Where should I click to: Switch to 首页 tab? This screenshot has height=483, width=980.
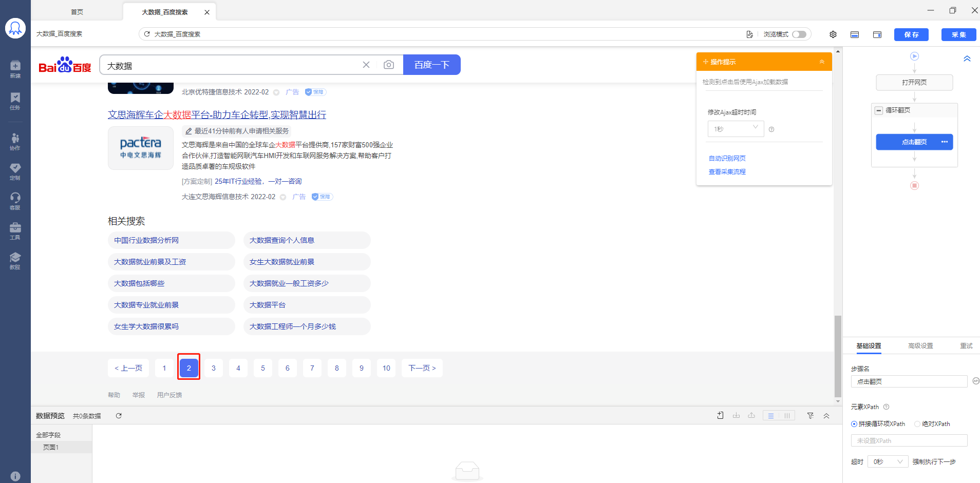click(77, 12)
